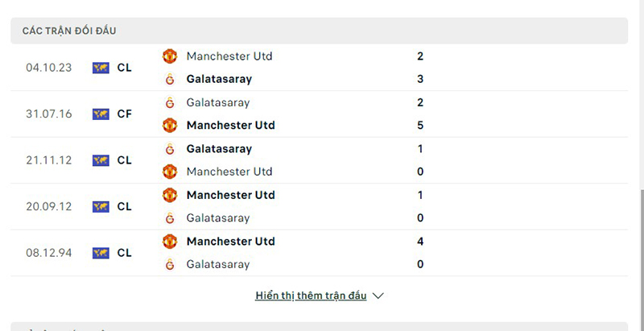The height and width of the screenshot is (331, 644).
Task: Select CF competition label for 31.07.16
Action: pyautogui.click(x=124, y=114)
